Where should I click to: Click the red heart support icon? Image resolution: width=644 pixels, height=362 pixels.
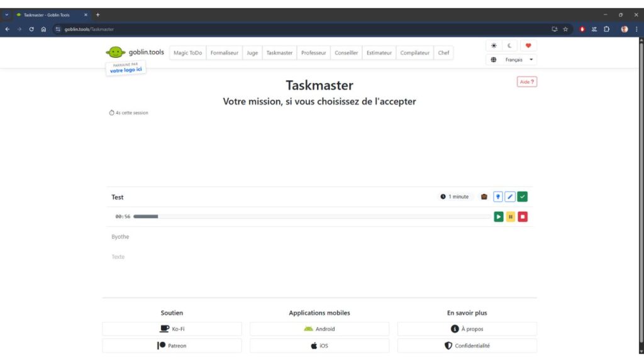(x=528, y=45)
